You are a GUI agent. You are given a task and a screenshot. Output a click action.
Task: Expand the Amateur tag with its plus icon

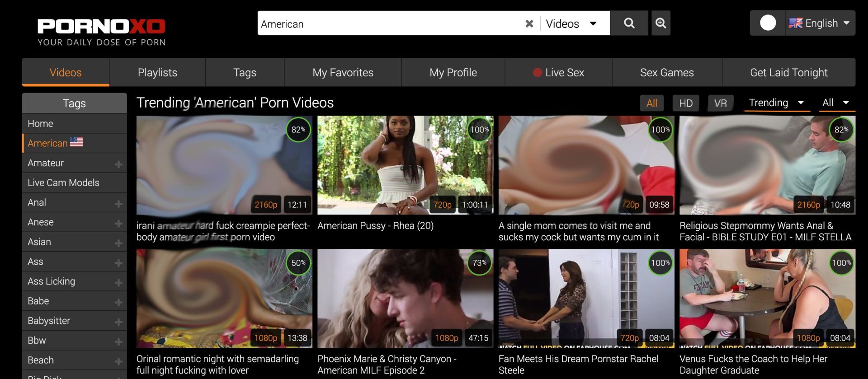click(118, 164)
